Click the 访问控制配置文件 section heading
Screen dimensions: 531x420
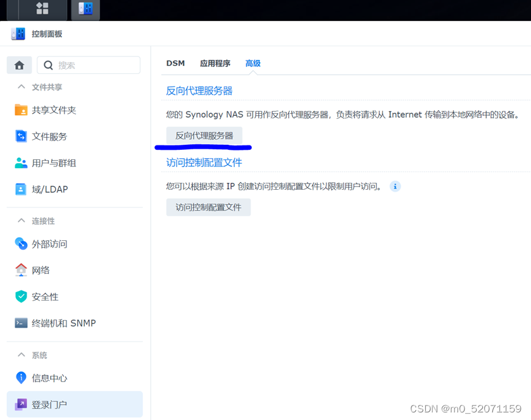pos(204,163)
